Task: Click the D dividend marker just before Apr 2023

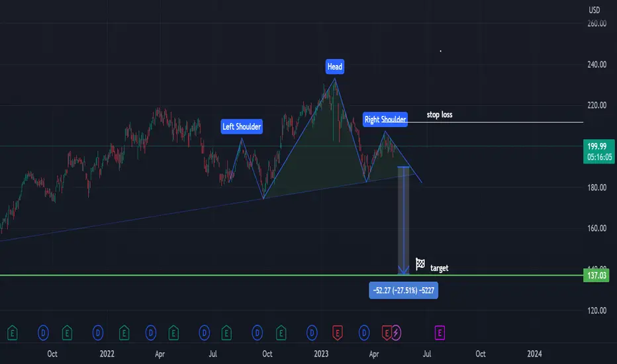Action: pyautogui.click(x=364, y=333)
